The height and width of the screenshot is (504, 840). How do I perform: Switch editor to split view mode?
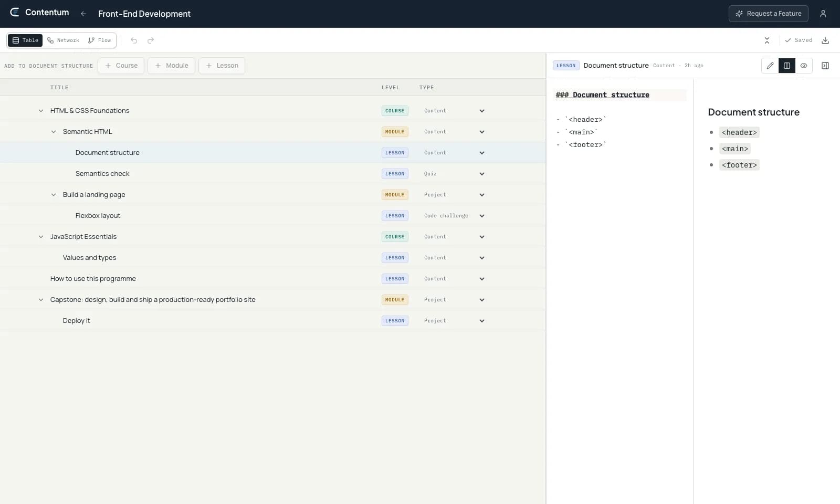(786, 66)
